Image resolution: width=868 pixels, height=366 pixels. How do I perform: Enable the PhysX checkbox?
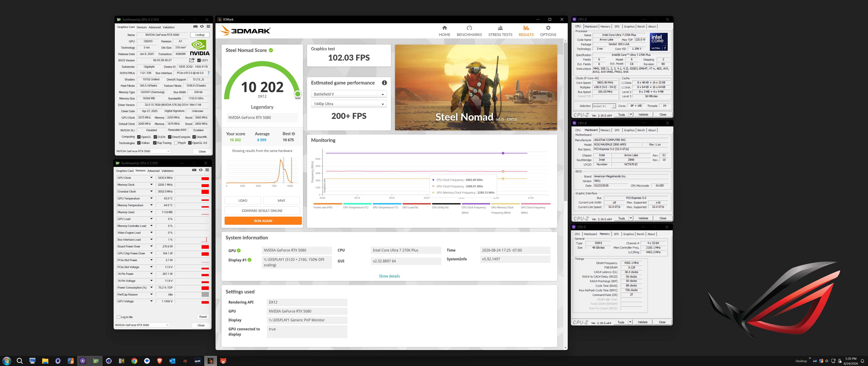point(176,143)
